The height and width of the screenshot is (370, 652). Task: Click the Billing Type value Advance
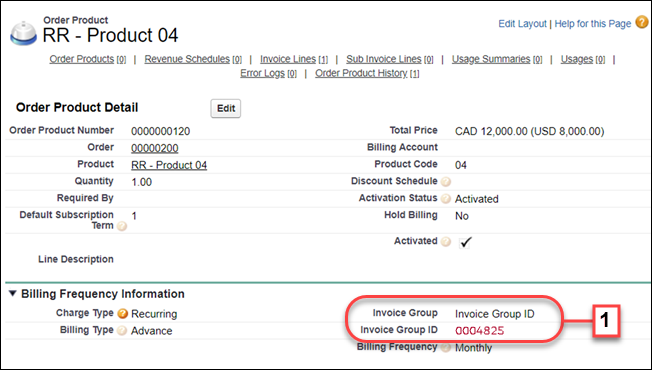click(x=151, y=331)
